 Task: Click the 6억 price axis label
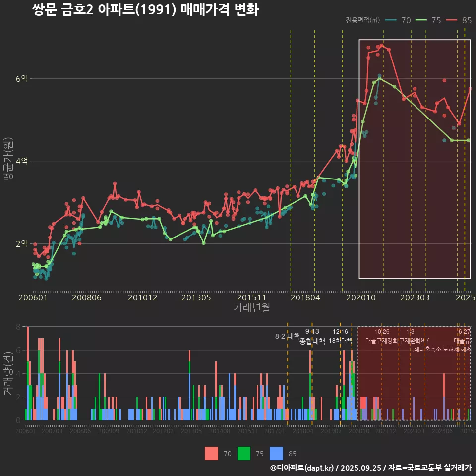point(22,78)
